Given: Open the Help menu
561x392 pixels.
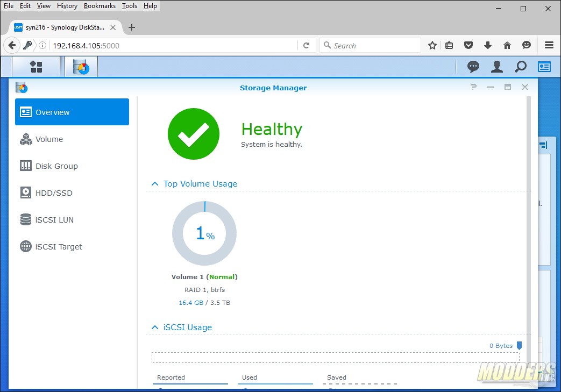Looking at the screenshot, I should click(x=150, y=6).
